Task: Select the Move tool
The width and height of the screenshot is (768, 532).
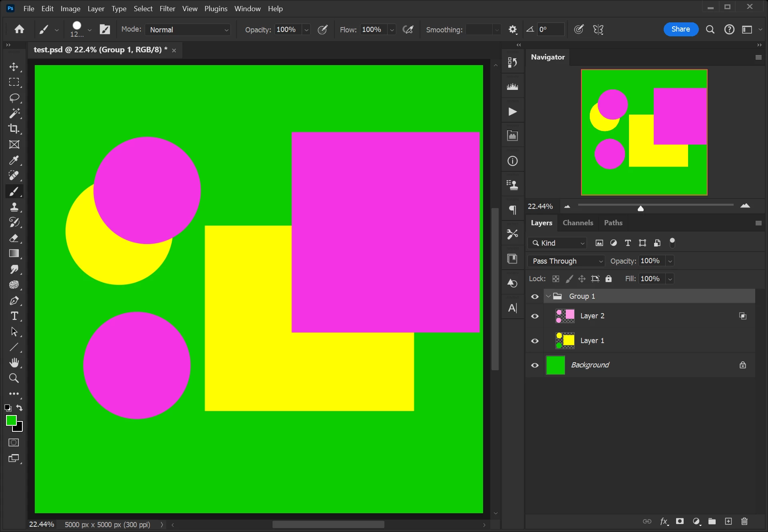Action: pyautogui.click(x=14, y=67)
